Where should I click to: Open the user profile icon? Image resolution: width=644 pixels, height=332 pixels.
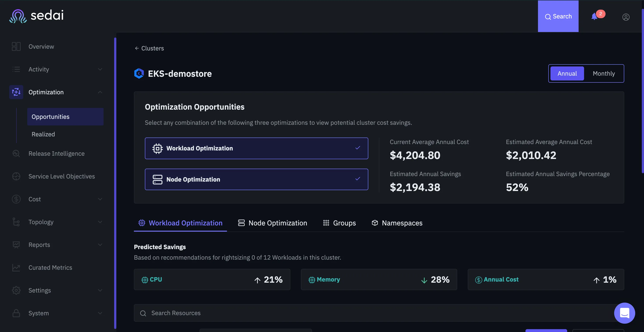626,17
